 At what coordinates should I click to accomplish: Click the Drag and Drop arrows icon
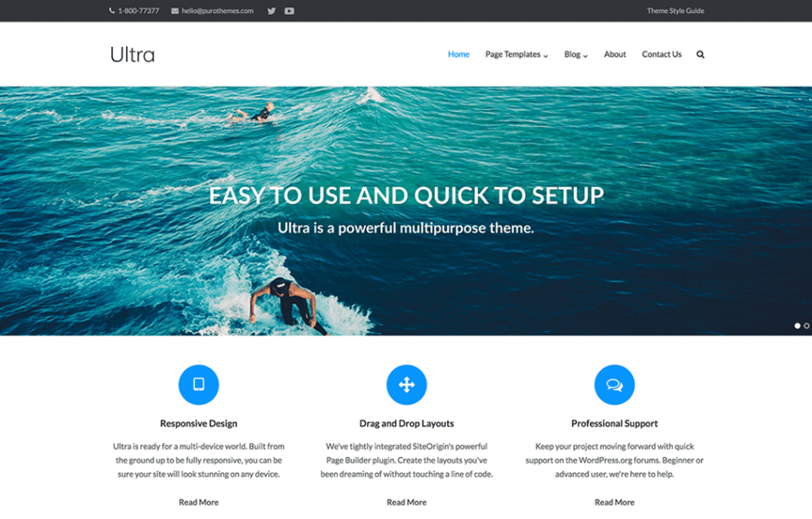tap(406, 385)
